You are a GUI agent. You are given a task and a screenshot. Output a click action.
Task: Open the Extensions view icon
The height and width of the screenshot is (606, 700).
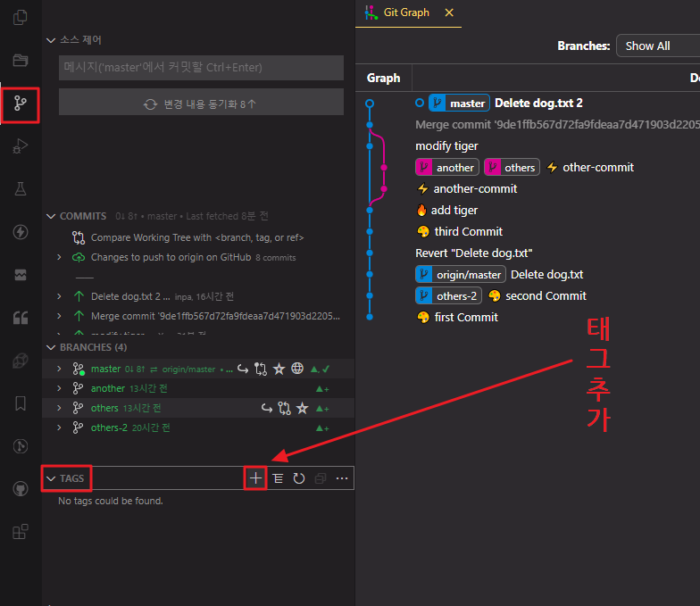20,532
